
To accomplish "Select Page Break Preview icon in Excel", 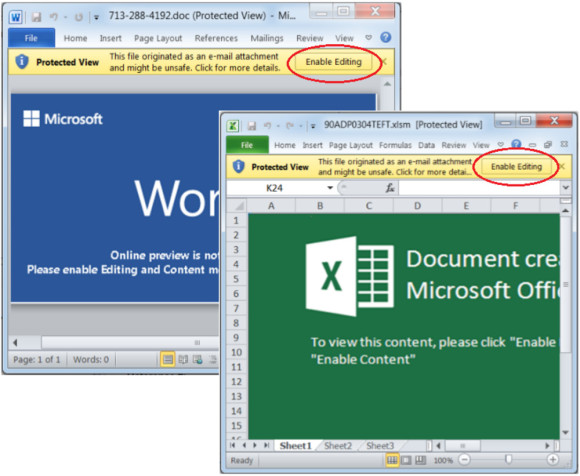I will click(420, 460).
